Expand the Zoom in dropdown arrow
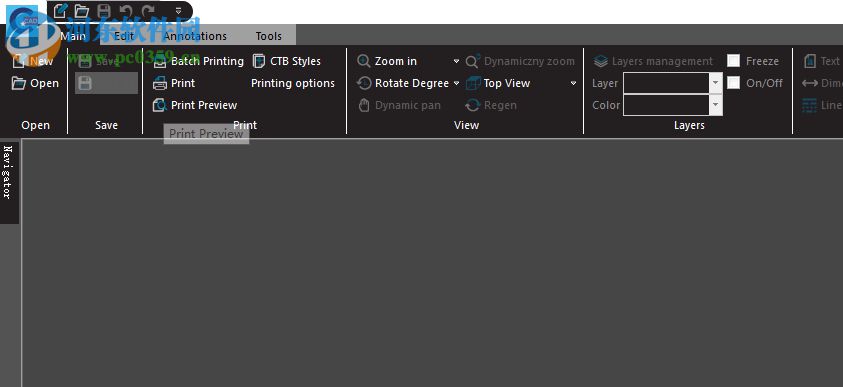The height and width of the screenshot is (387, 843). tap(456, 61)
